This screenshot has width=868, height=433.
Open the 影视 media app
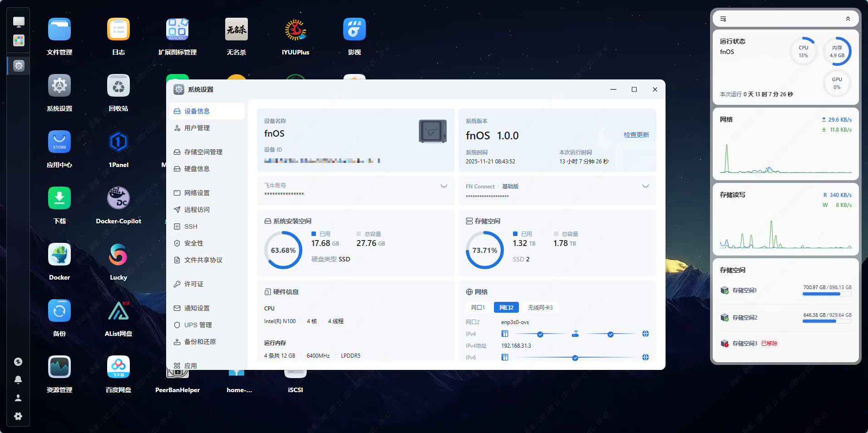click(x=355, y=30)
